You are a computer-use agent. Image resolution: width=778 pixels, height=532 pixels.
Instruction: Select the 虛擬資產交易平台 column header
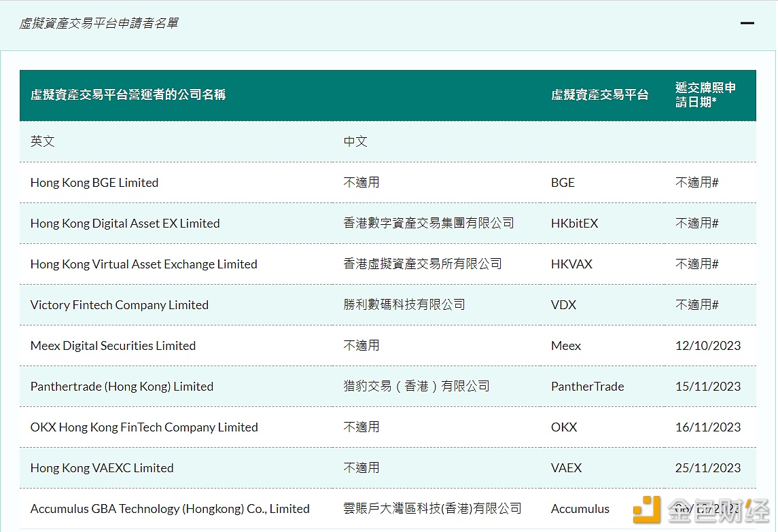[x=600, y=94]
